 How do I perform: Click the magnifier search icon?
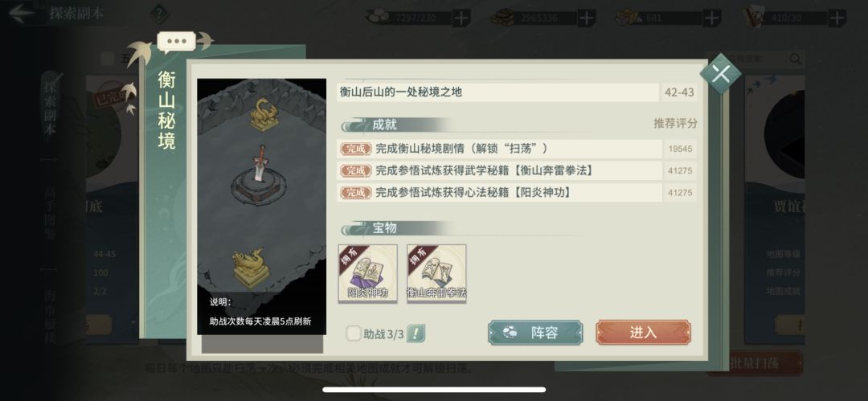[x=796, y=58]
